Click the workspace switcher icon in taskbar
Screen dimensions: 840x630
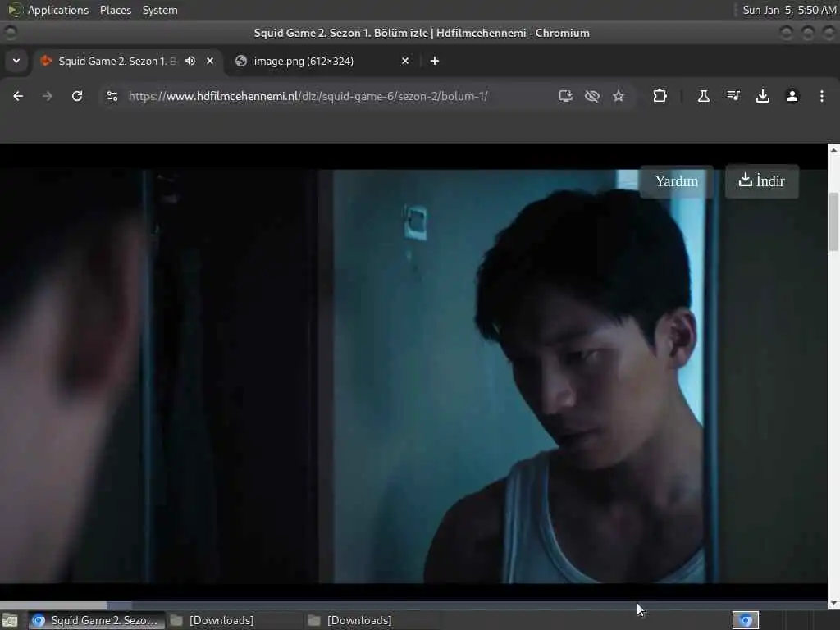pyautogui.click(x=746, y=620)
